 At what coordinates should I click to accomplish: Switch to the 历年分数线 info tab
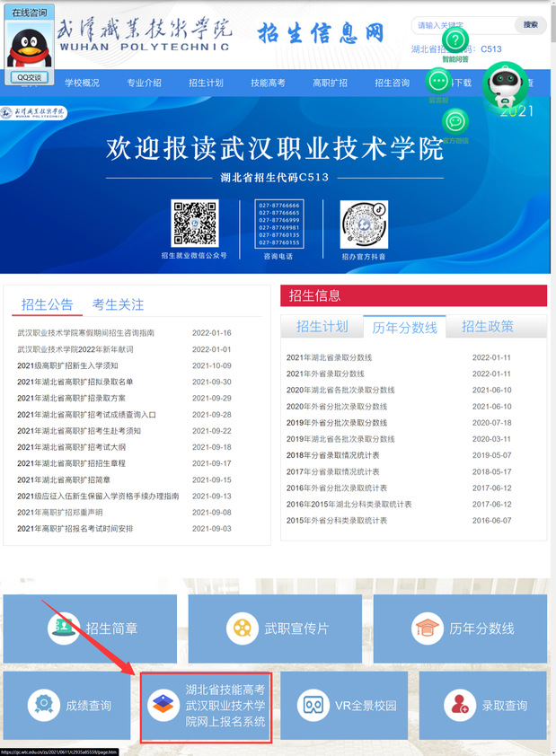404,328
